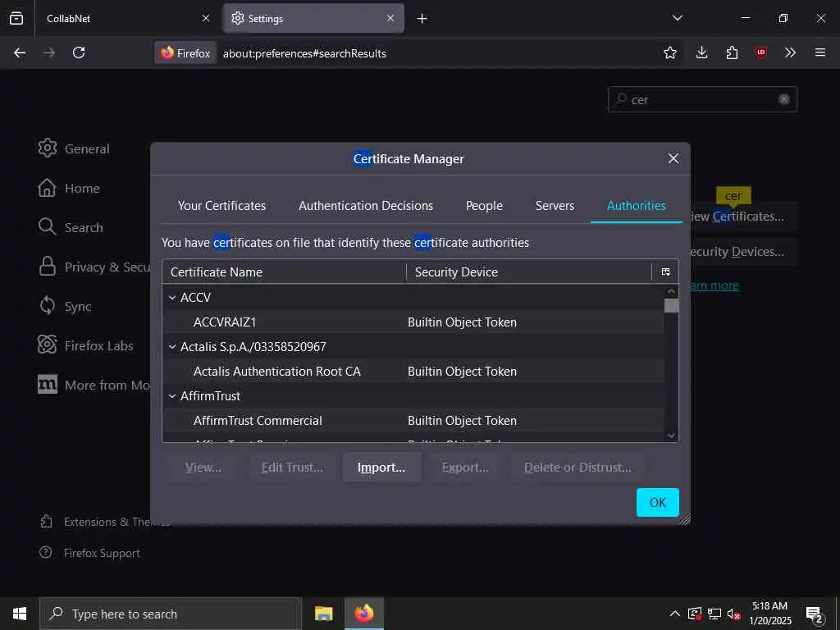
Task: Open Home settings category
Action: pyautogui.click(x=69, y=188)
